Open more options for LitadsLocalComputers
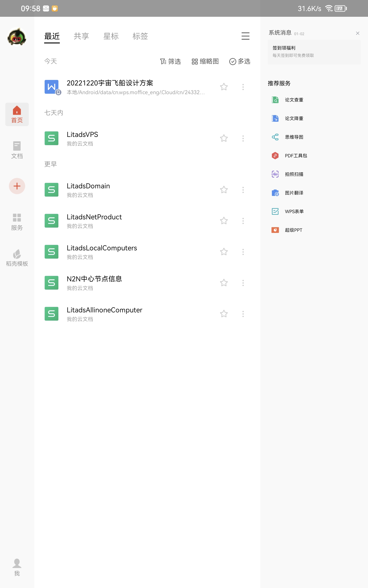The image size is (368, 588). pyautogui.click(x=243, y=252)
